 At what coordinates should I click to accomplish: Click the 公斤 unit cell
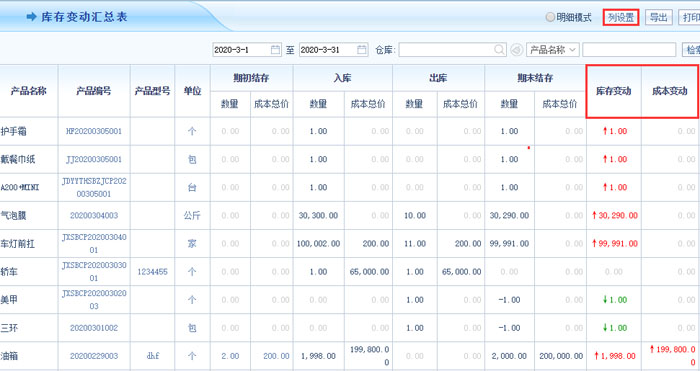192,216
